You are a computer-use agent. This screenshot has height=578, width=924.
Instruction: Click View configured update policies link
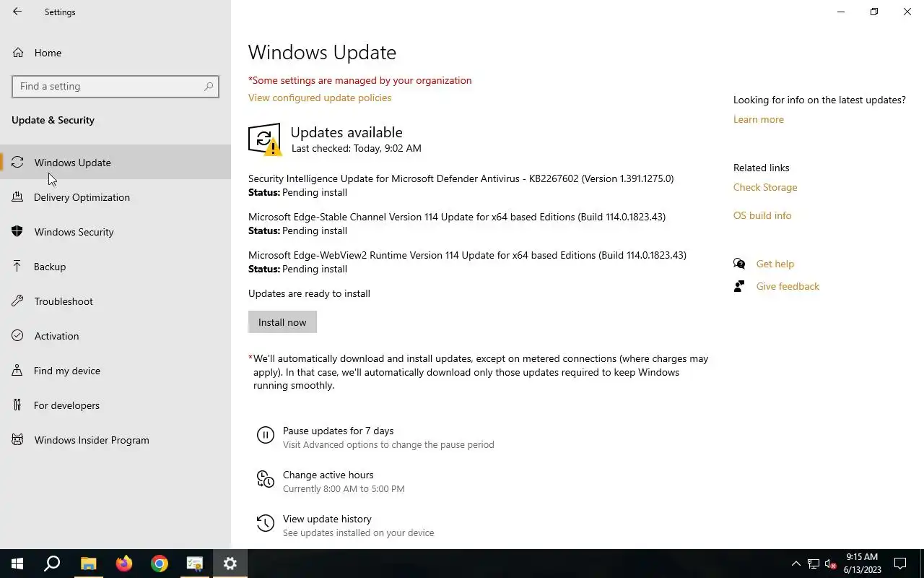pos(320,98)
